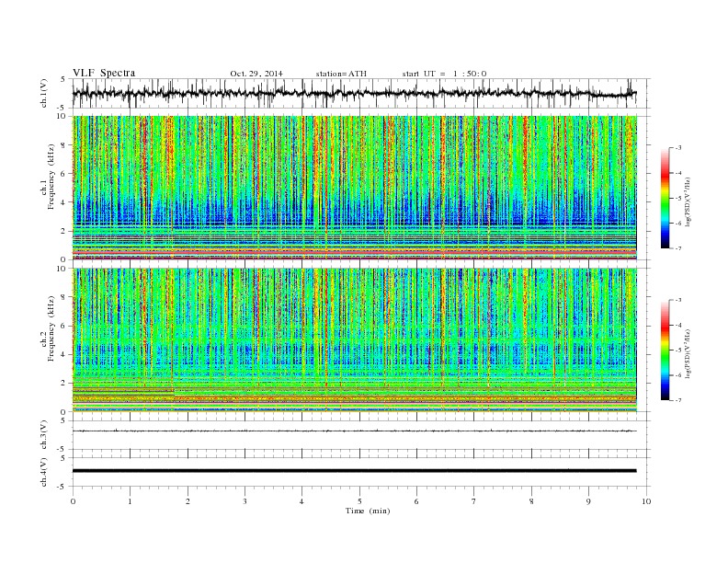Click the 'ch.4(V)' axis label
Viewport: 728px width, 563px height.
tap(44, 472)
